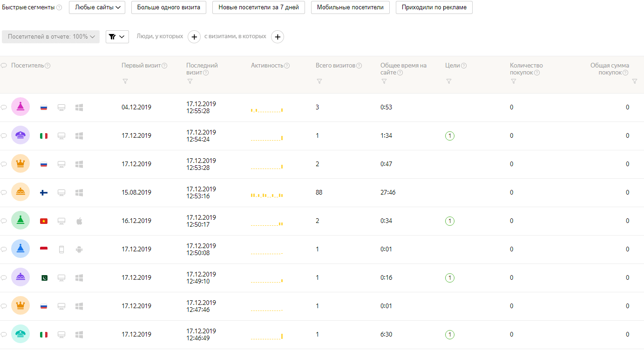Screen dimensions: 644x351
Task: Apply the Мобильные посетители segment
Action: coord(350,7)
